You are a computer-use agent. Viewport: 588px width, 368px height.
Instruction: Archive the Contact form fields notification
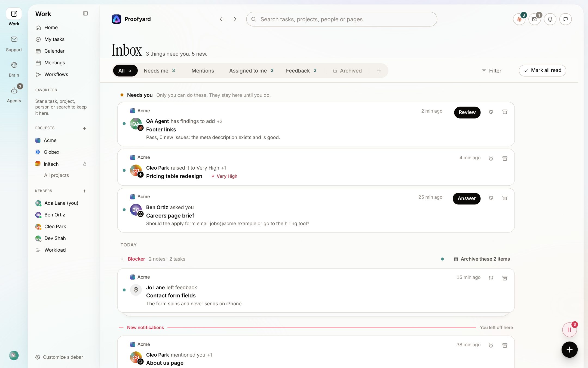505,278
